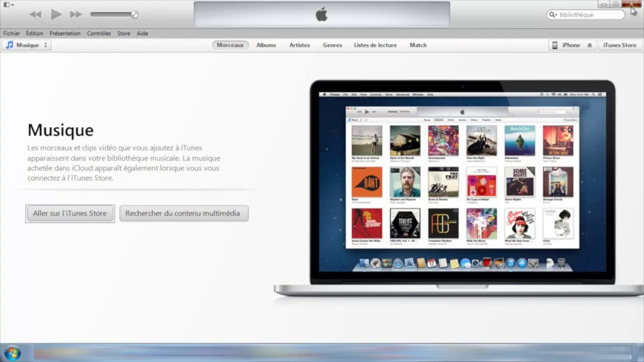Screen dimensions: 644x362
Task: Open the Store menu in the menu bar
Action: [x=124, y=33]
